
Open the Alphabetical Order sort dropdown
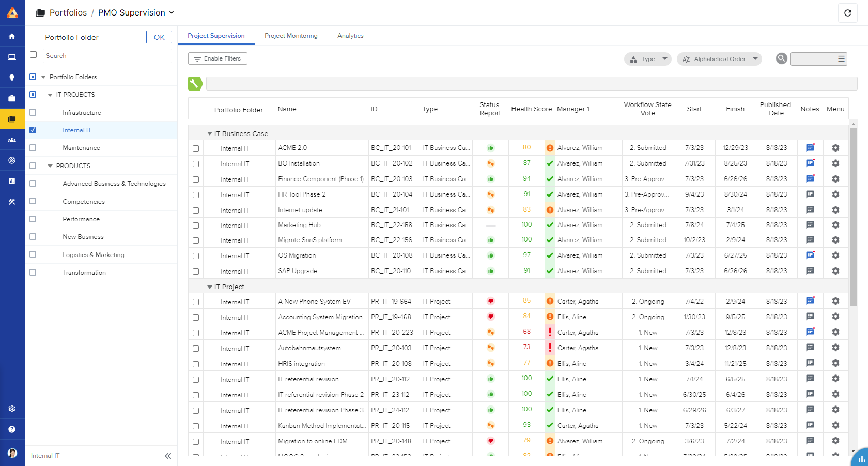(x=719, y=59)
